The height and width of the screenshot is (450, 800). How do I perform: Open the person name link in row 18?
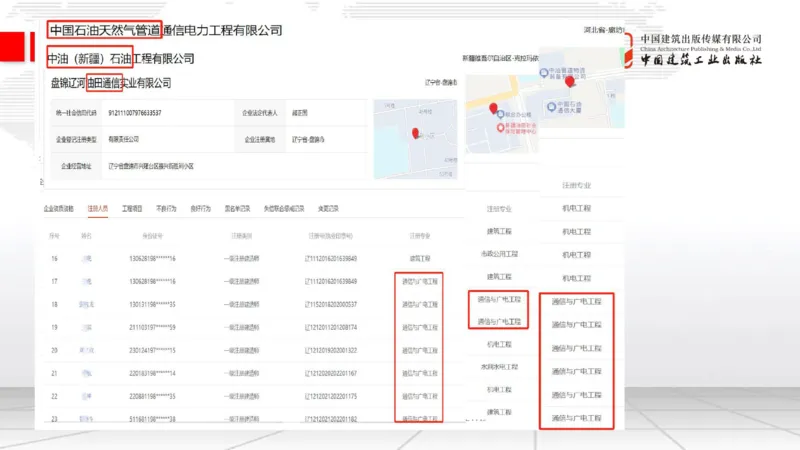(x=86, y=305)
